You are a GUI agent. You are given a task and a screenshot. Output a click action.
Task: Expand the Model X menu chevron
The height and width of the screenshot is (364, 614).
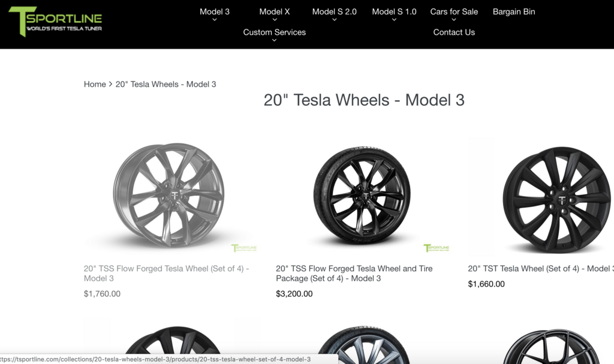(275, 20)
